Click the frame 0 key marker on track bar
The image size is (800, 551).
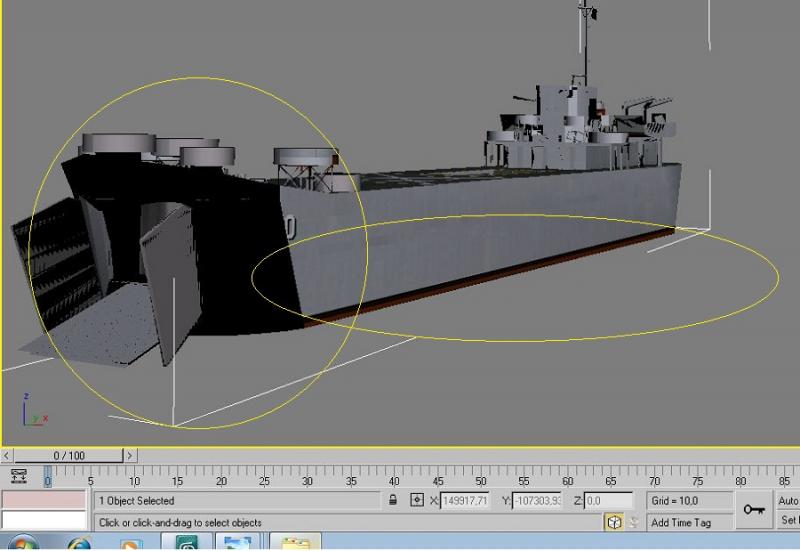pos(47,477)
